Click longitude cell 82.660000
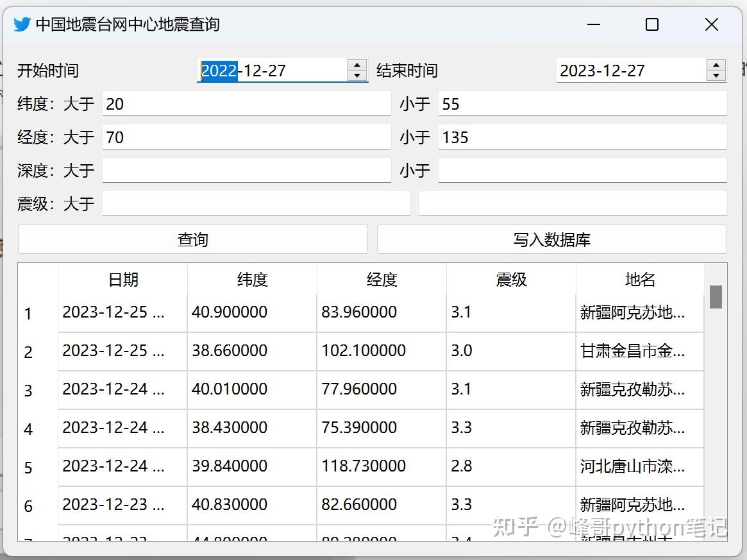The image size is (747, 560). 382,505
